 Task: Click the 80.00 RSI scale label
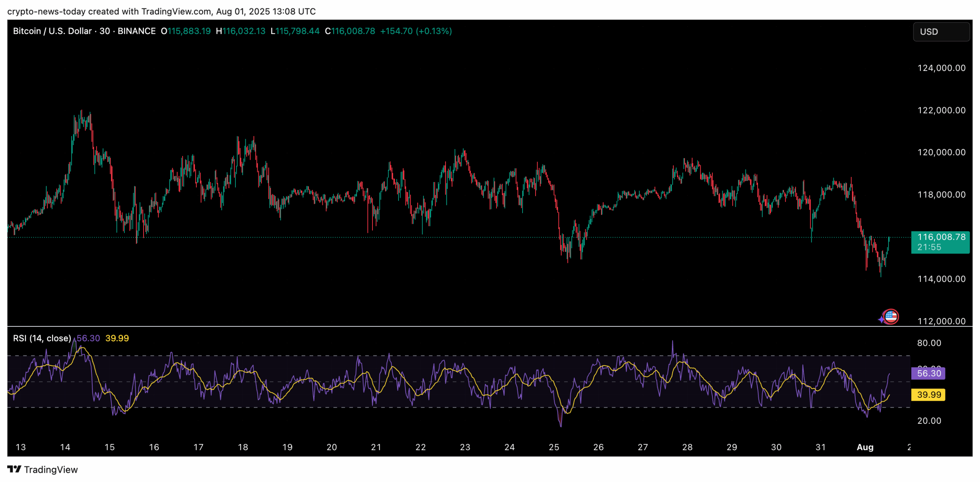click(929, 343)
